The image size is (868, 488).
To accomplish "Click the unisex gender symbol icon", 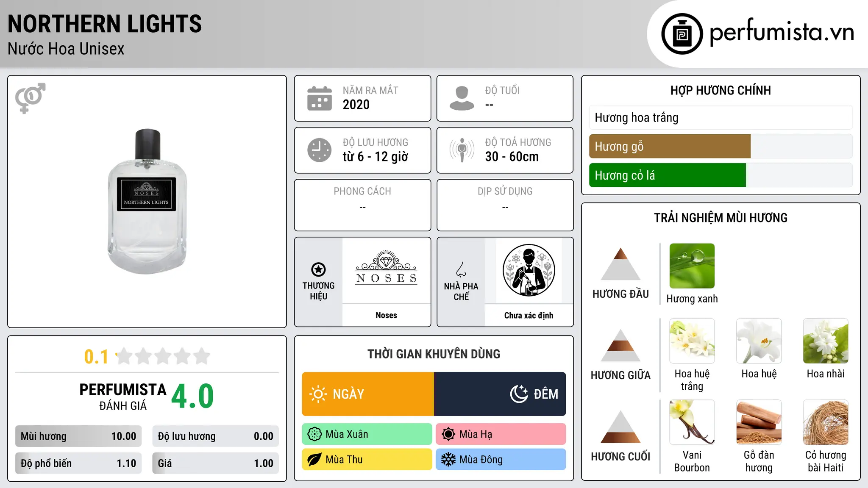I will click(x=30, y=98).
